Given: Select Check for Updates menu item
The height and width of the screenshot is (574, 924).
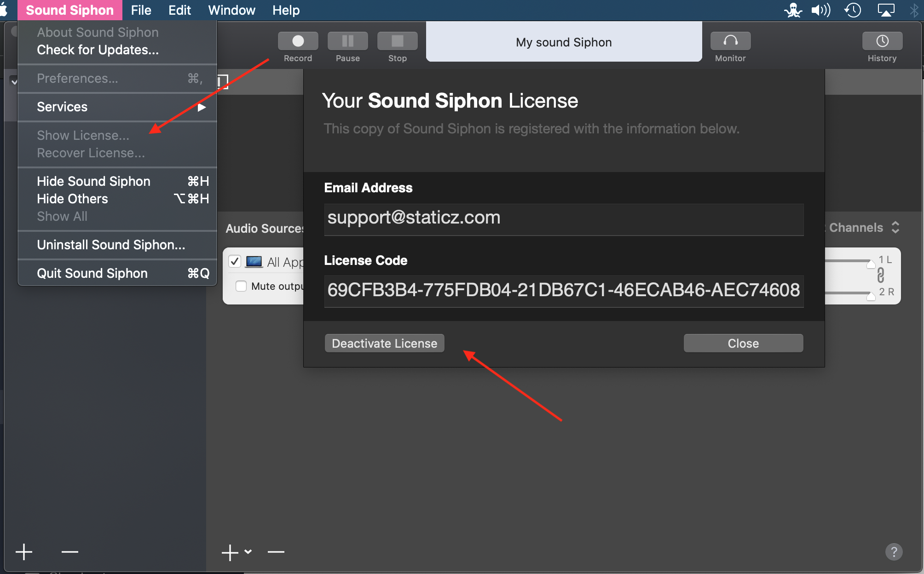Looking at the screenshot, I should [98, 50].
